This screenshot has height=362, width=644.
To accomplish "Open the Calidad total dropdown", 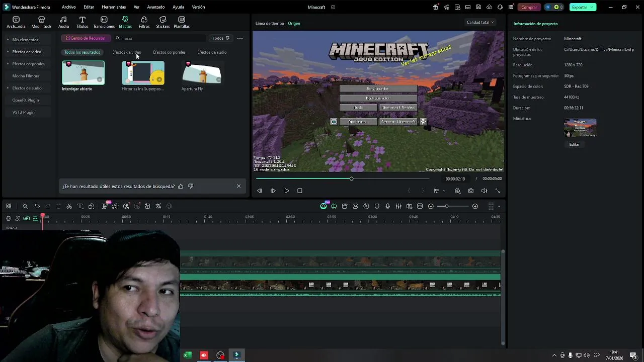I will (x=480, y=22).
